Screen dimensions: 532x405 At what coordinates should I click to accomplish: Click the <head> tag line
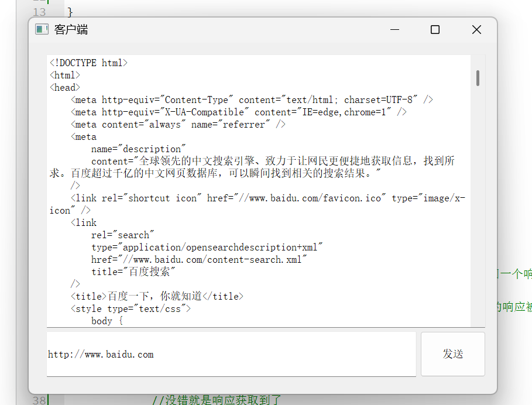[65, 88]
